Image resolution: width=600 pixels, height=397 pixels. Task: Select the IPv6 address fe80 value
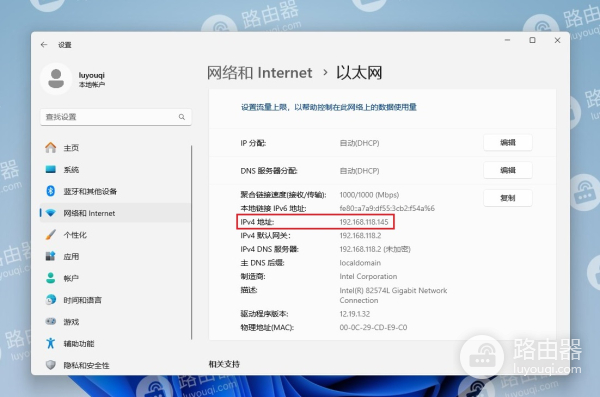pyautogui.click(x=387, y=208)
